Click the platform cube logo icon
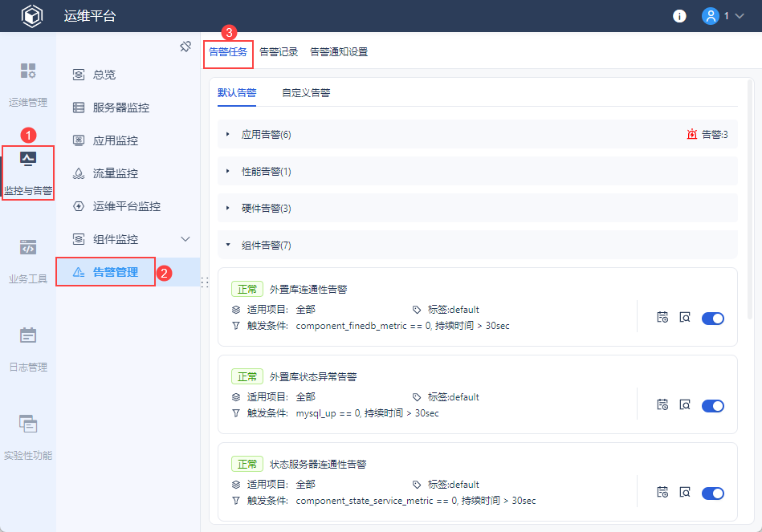Image resolution: width=762 pixels, height=532 pixels. pyautogui.click(x=32, y=16)
